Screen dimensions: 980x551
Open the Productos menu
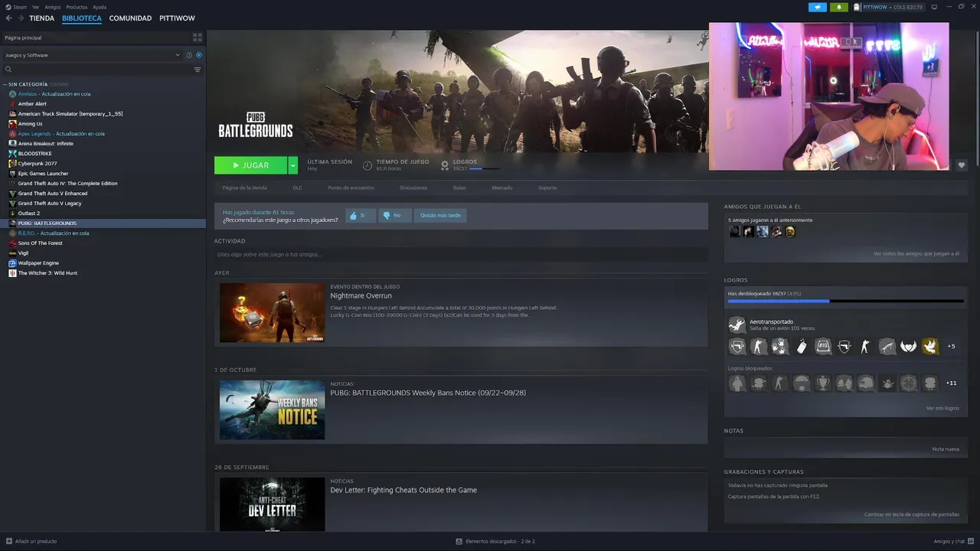point(77,7)
